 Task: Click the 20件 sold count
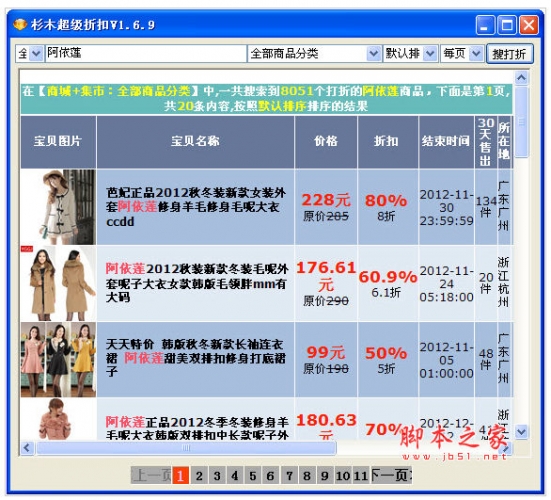click(486, 283)
